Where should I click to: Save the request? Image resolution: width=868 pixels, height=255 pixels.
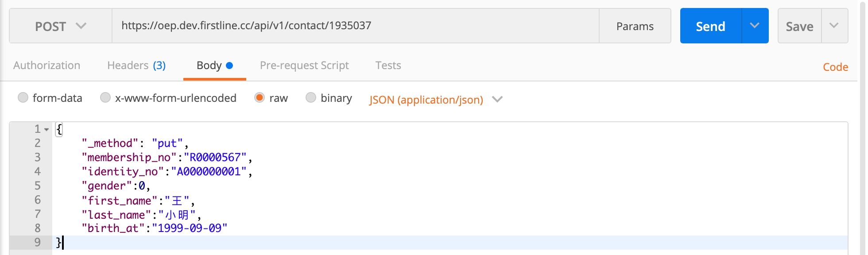click(799, 26)
